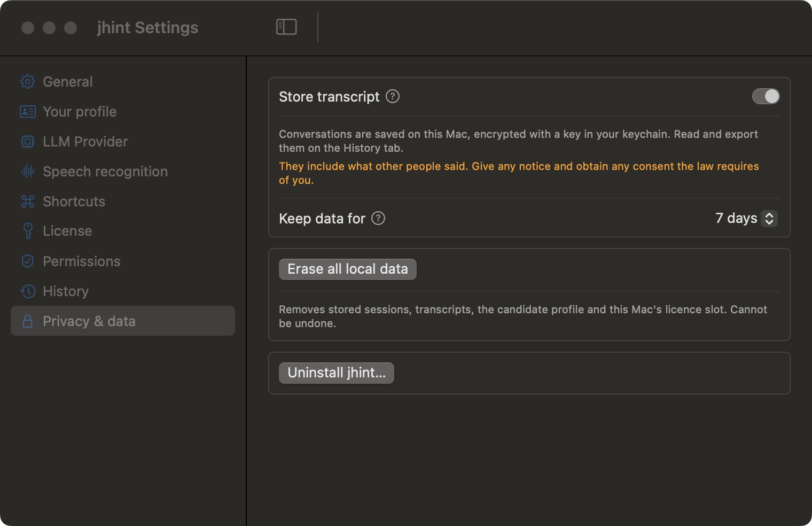Open help for Store transcript
The height and width of the screenshot is (526, 812).
[393, 96]
